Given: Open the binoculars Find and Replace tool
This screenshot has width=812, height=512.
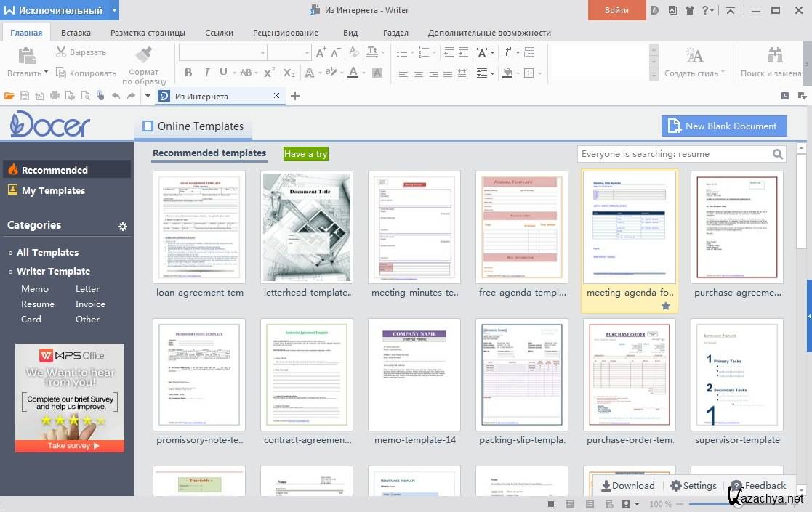Looking at the screenshot, I should [775, 55].
